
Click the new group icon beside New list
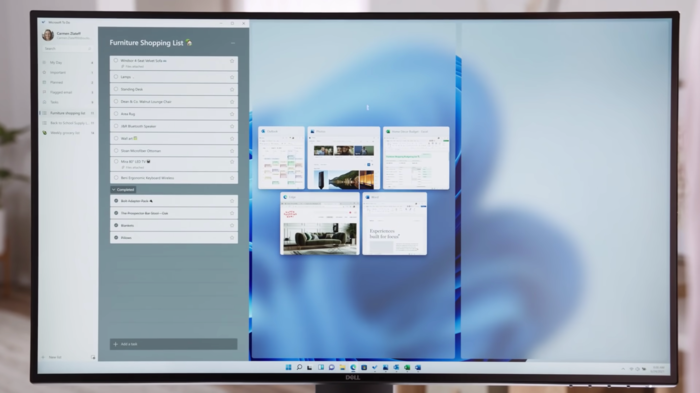(x=93, y=357)
